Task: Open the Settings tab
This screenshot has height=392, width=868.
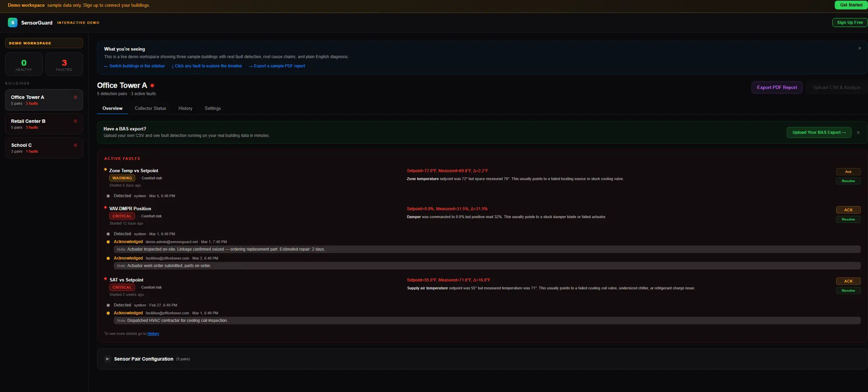Action: tap(213, 108)
